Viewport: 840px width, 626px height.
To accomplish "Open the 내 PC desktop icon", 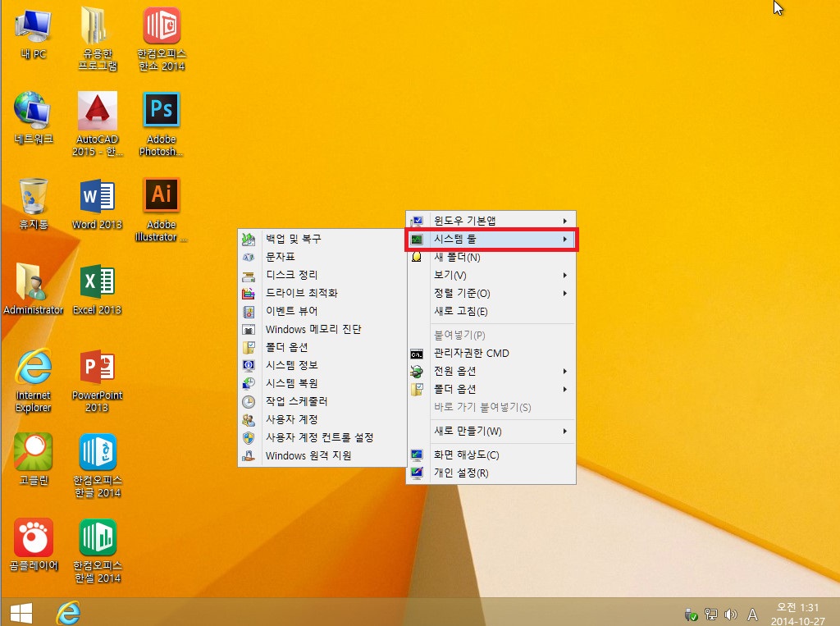I will click(33, 34).
